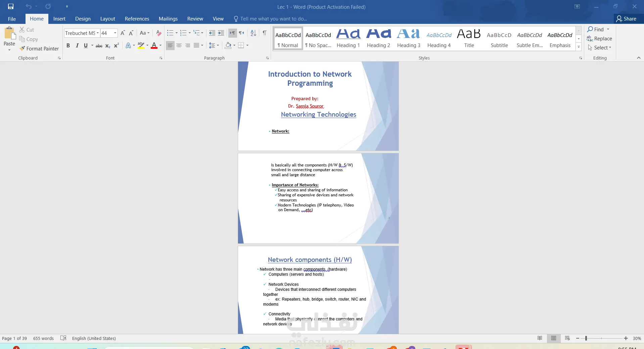Open Text Effects and Typography
This screenshot has height=349, width=644.
(128, 45)
